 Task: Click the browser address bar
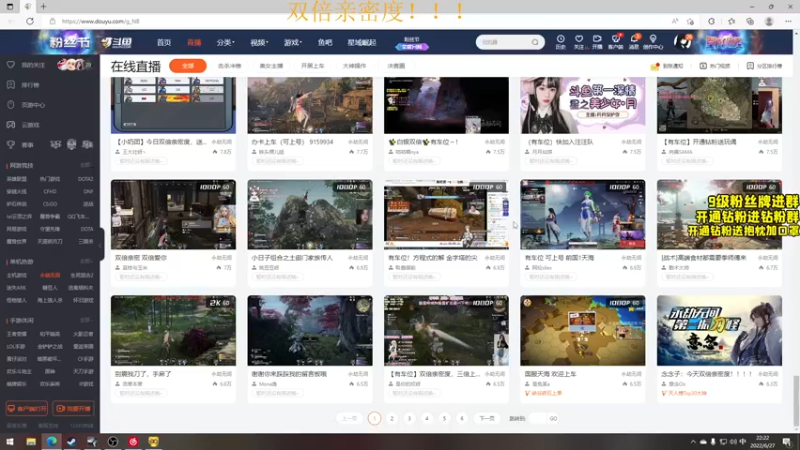pyautogui.click(x=357, y=21)
